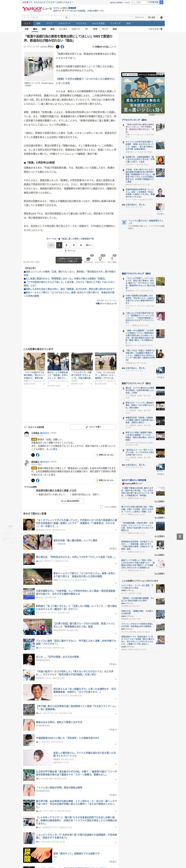Expand 小林拓矢's comment with もっと見る
The image size is (186, 868).
(x=52, y=449)
